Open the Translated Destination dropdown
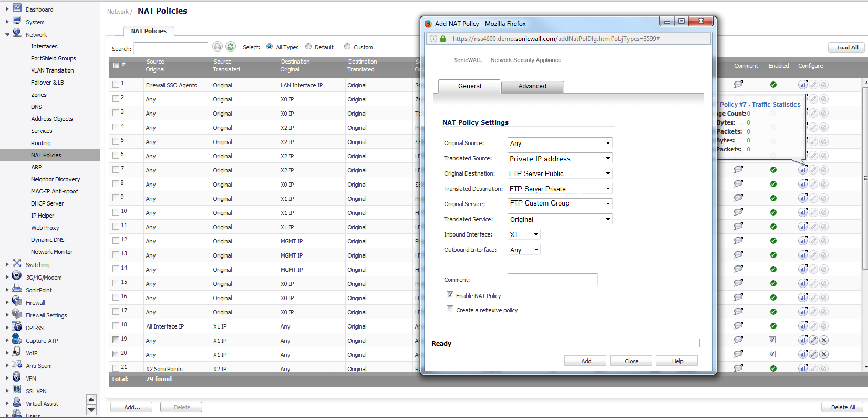 [x=560, y=189]
